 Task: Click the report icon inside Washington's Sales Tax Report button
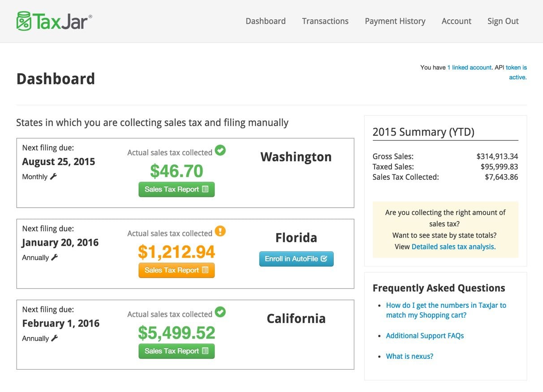tap(206, 189)
